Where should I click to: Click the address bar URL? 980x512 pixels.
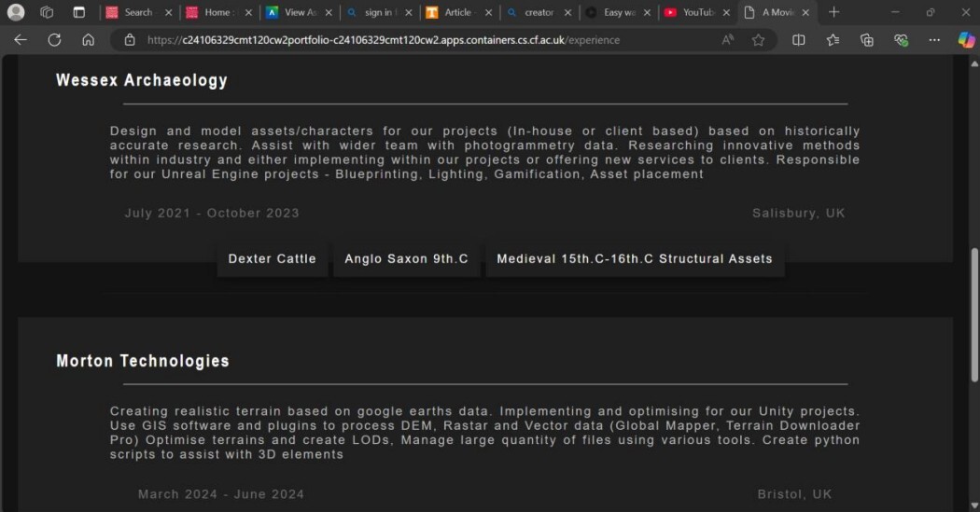tap(383, 40)
